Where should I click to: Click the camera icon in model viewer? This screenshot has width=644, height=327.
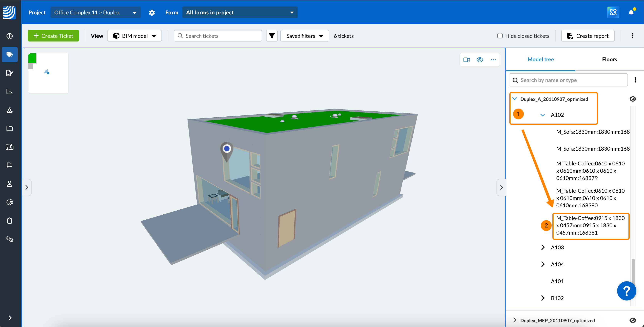point(467,60)
